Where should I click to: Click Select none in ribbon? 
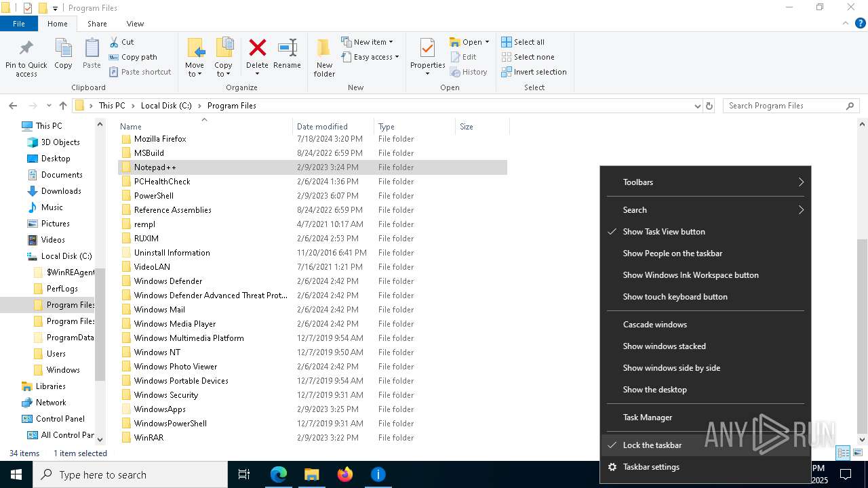tap(528, 57)
